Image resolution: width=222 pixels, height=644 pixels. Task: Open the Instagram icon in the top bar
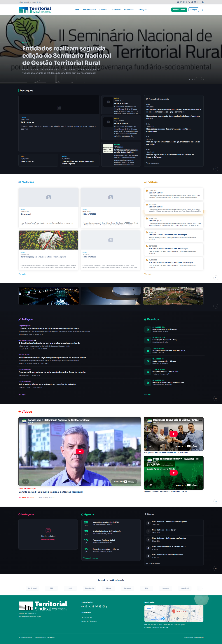point(181,2)
